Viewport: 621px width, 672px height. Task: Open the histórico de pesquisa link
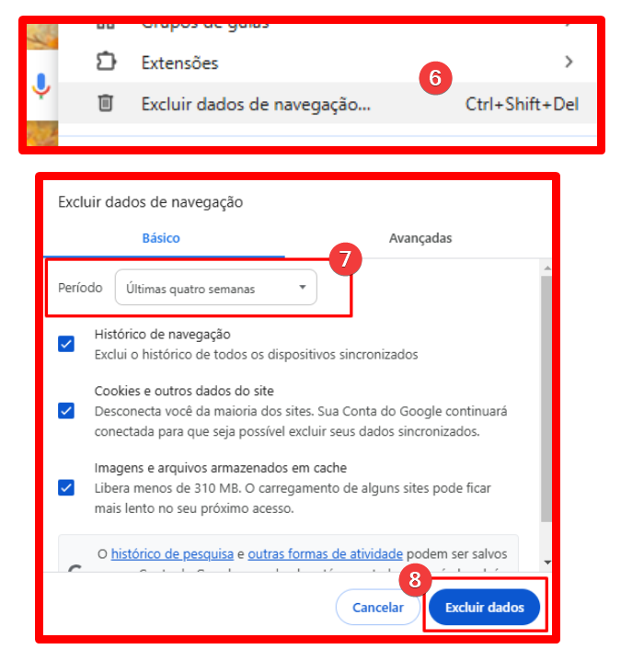pyautogui.click(x=172, y=553)
